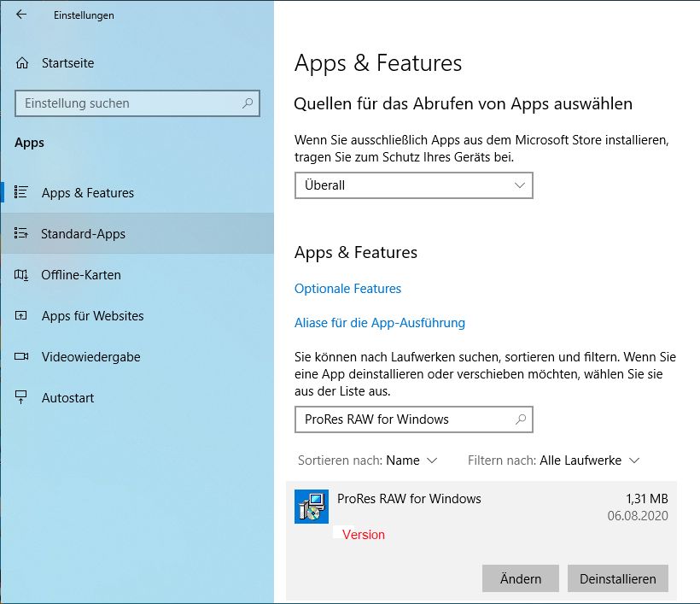Click the Startseite home icon
This screenshot has width=700, height=604.
(x=22, y=63)
